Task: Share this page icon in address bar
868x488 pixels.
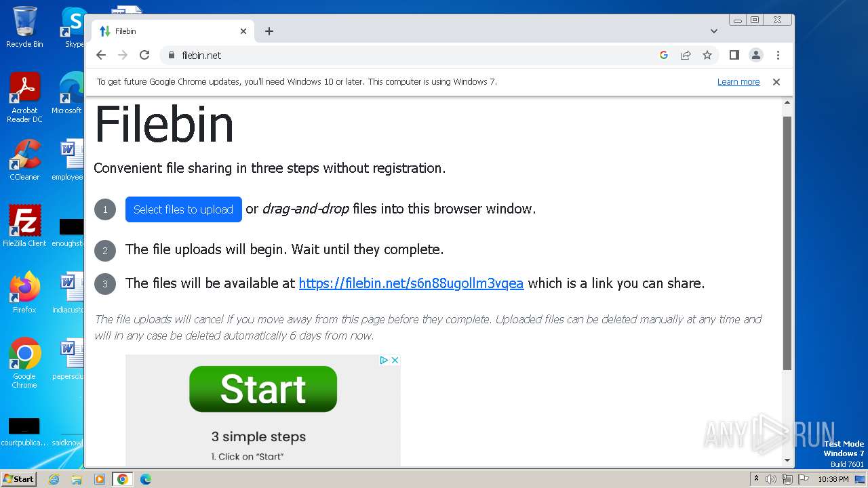Action: coord(686,56)
